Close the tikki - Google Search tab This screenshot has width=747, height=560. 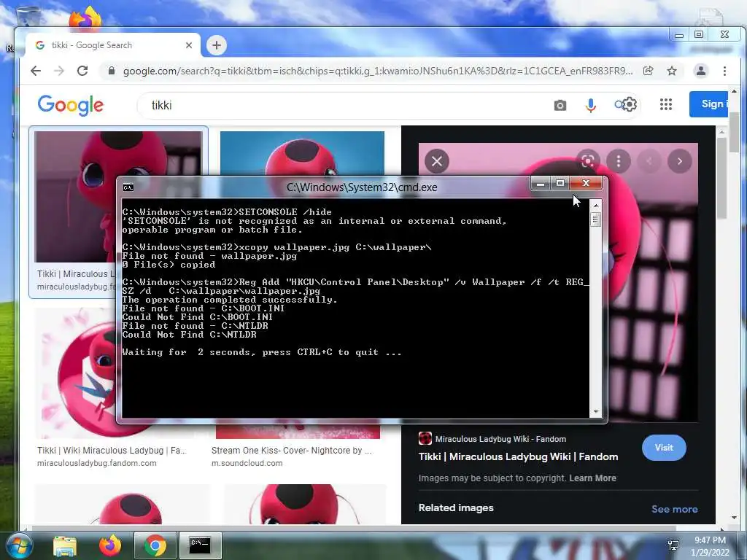click(x=189, y=45)
